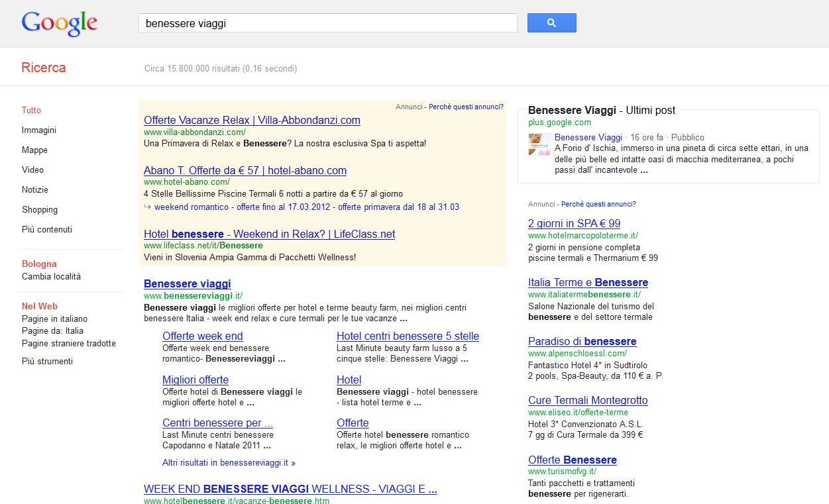Viewport: 829px width, 504px height.
Task: Open the Benessere Viaggi post thumbnail
Action: pos(539,144)
